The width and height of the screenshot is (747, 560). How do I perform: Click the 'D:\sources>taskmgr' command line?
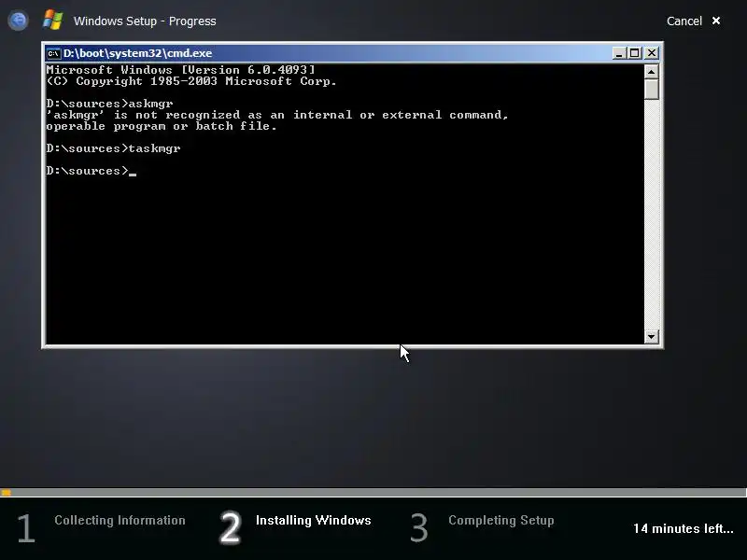coord(113,148)
